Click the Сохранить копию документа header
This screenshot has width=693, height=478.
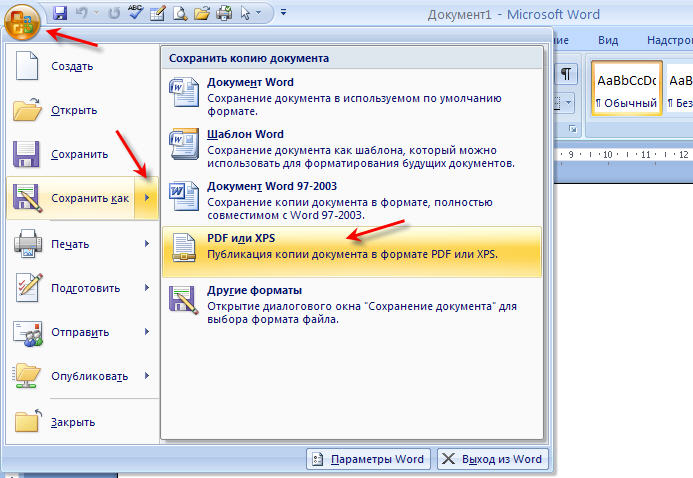(249, 58)
